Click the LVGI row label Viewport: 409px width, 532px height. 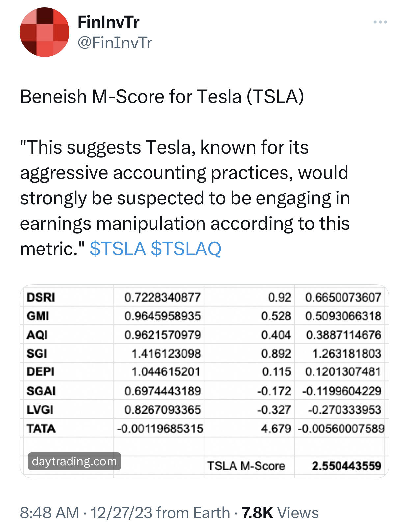coord(40,410)
